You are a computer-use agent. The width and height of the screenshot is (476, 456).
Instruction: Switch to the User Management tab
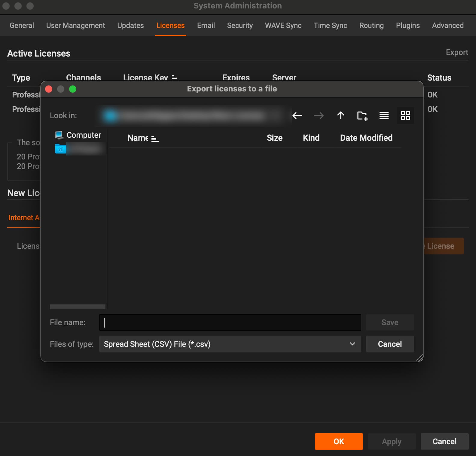tap(76, 26)
